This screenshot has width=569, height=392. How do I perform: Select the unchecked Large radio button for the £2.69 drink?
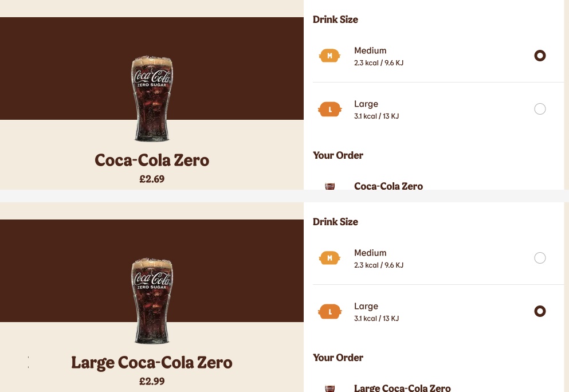(540, 109)
